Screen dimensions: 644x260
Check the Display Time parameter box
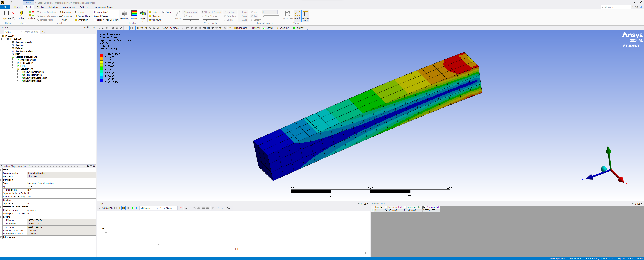tap(4, 190)
